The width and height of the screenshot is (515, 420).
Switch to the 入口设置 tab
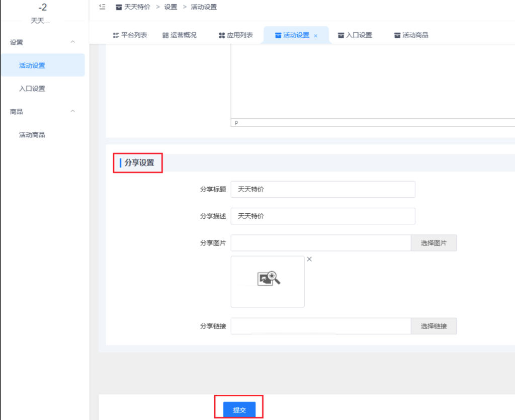[x=355, y=35]
